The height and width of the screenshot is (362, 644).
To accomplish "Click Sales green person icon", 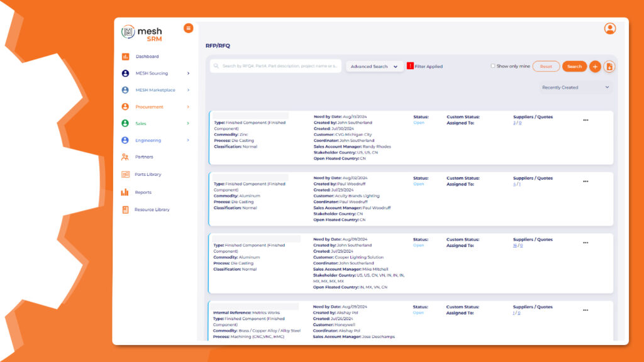I will (125, 123).
